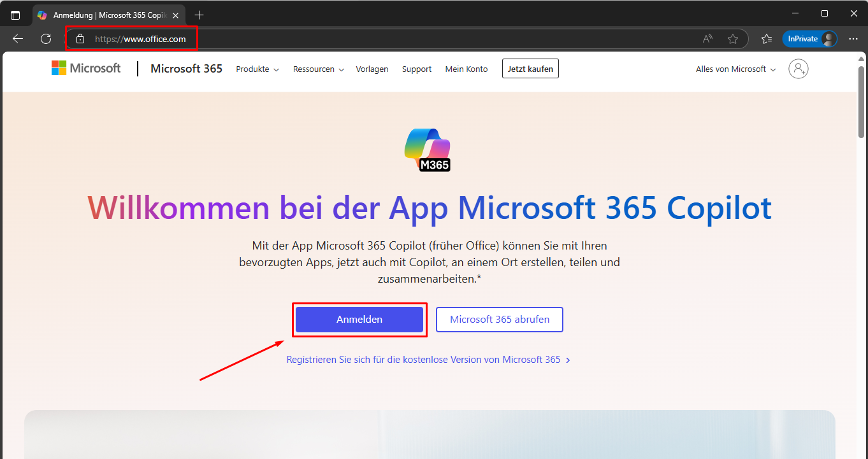The image size is (868, 459).
Task: Click the account sign-in avatar icon
Action: click(798, 69)
